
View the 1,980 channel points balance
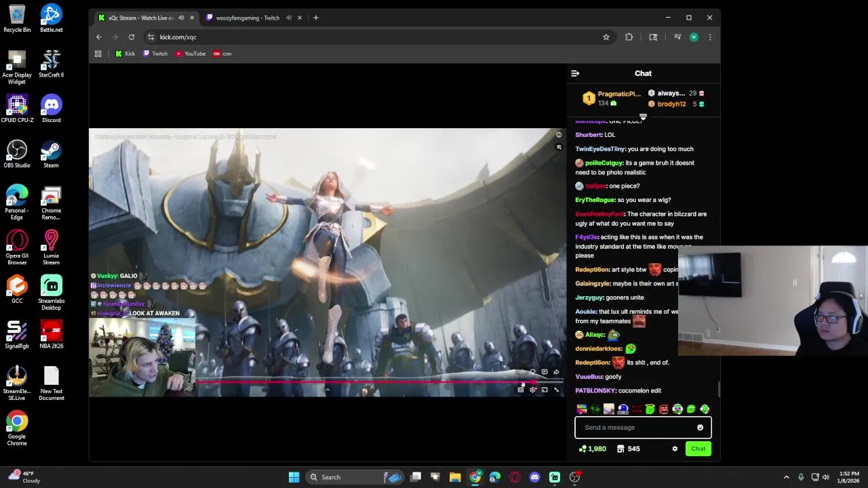click(592, 449)
